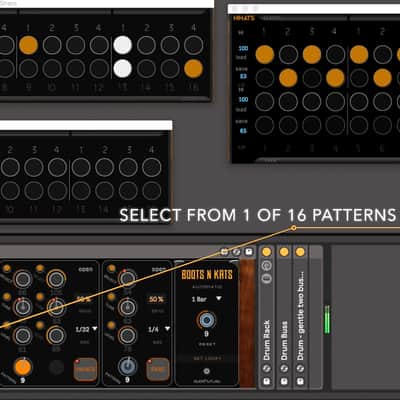Screen dimensions: 400x400
Task: Open the 1/32 rate dropdown
Action: pos(86,329)
